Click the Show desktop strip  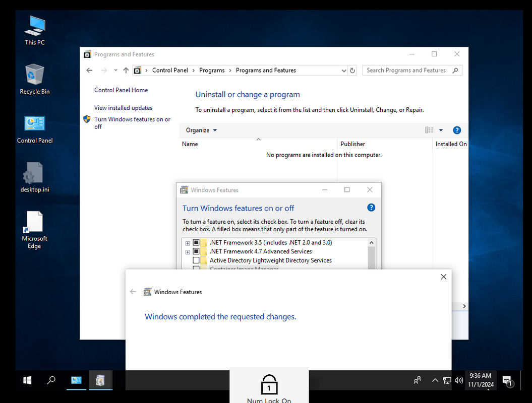coord(521,380)
